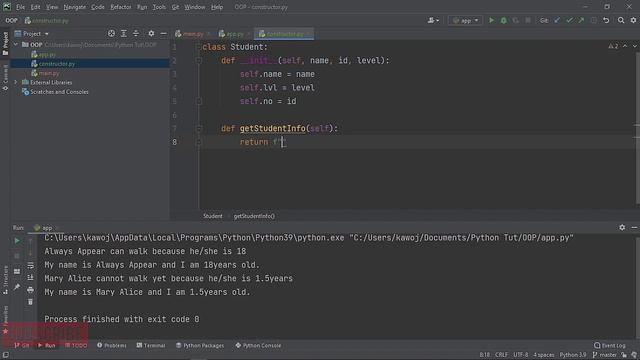Open the Run menu

pyautogui.click(x=142, y=7)
